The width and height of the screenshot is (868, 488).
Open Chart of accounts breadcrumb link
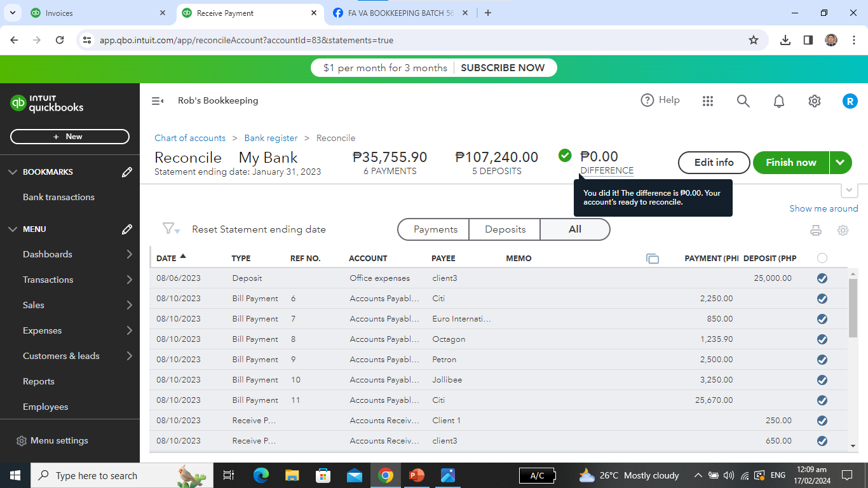[190, 138]
